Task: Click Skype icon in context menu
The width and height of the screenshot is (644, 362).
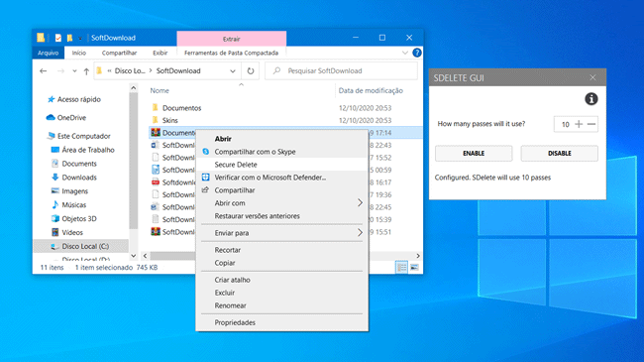Action: [206, 152]
